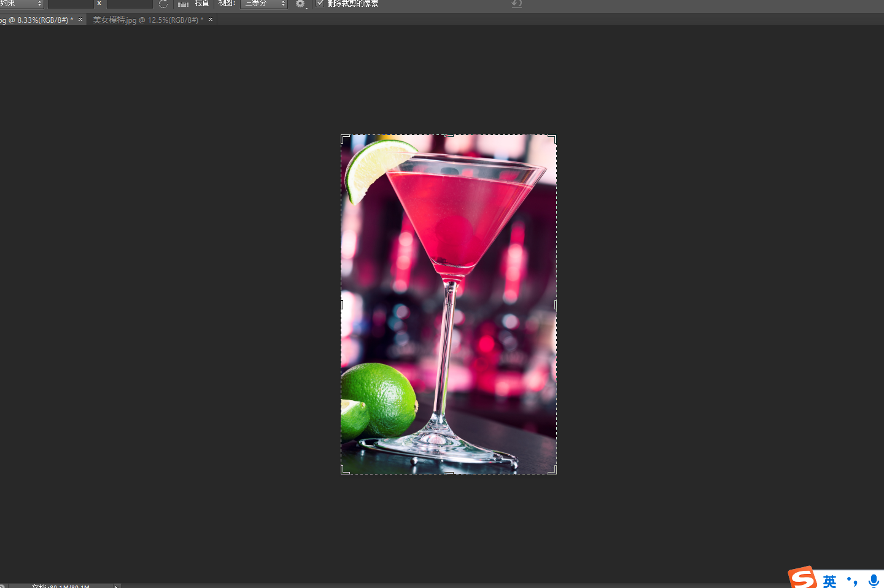Click the reset crop arrow icon
Screen dimensions: 884x588
pyautogui.click(x=516, y=4)
